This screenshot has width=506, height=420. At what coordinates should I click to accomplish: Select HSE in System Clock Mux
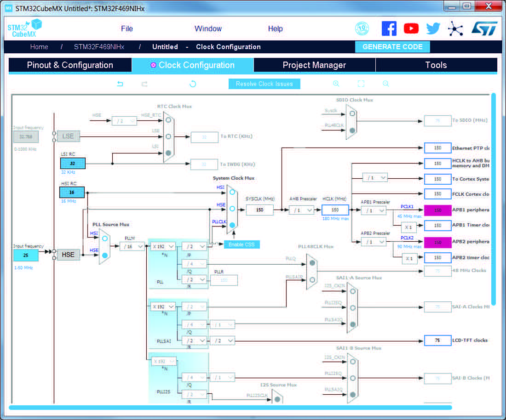click(232, 209)
